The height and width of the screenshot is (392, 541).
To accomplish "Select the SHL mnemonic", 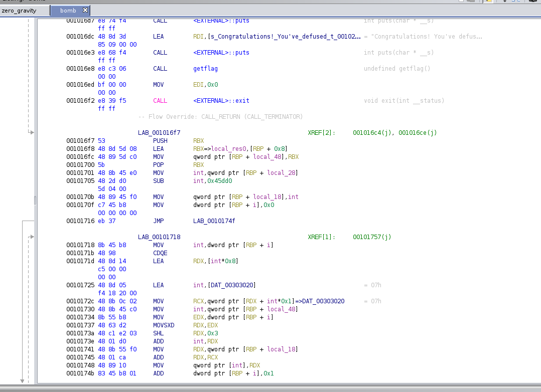I will (159, 333).
